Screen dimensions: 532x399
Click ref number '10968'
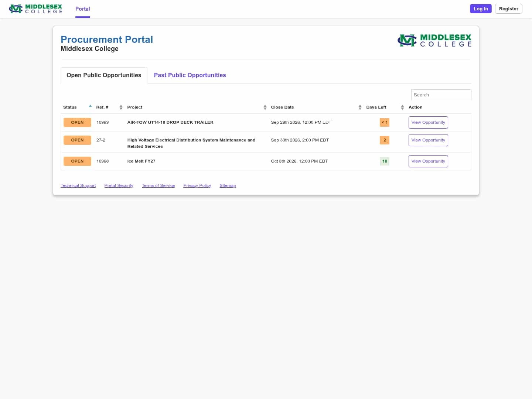(102, 161)
